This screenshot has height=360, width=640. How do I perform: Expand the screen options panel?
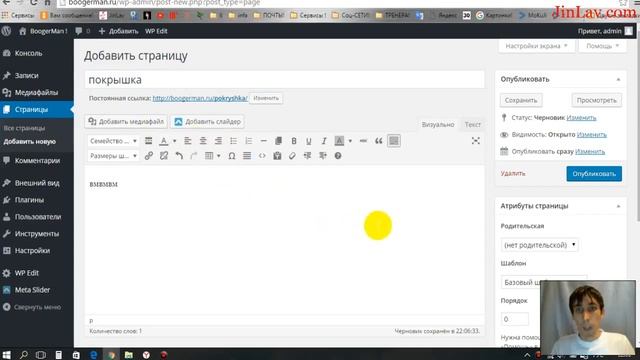click(536, 46)
